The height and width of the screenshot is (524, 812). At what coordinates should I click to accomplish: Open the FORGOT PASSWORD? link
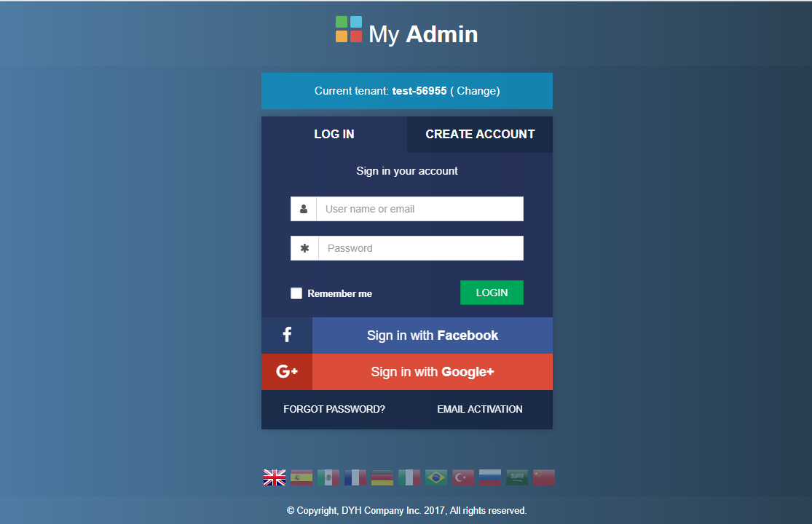click(334, 409)
